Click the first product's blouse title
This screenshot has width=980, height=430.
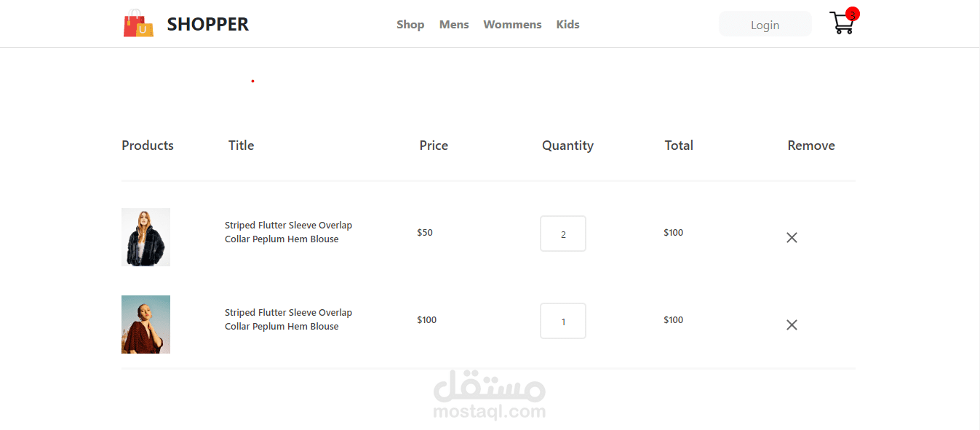pyautogui.click(x=288, y=232)
